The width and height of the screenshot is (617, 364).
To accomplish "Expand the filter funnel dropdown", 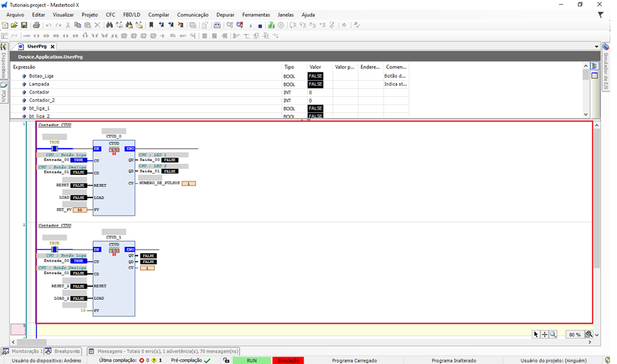I will pyautogui.click(x=600, y=15).
